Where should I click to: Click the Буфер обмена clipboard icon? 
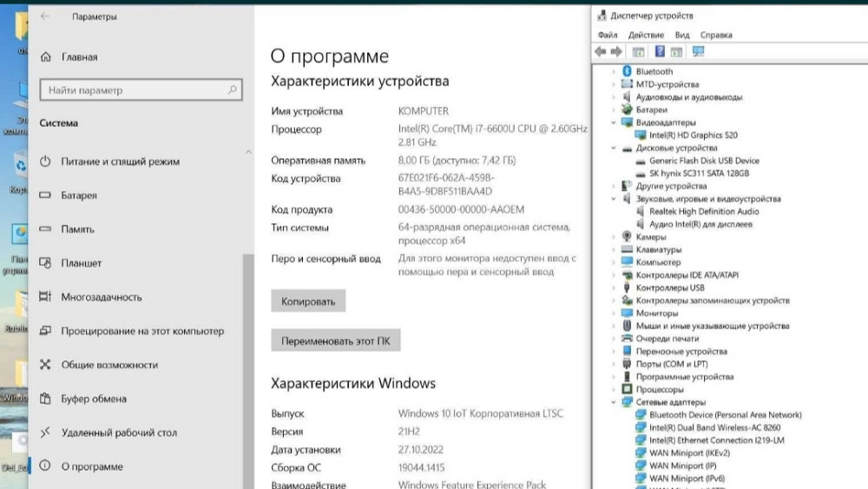pyautogui.click(x=45, y=398)
